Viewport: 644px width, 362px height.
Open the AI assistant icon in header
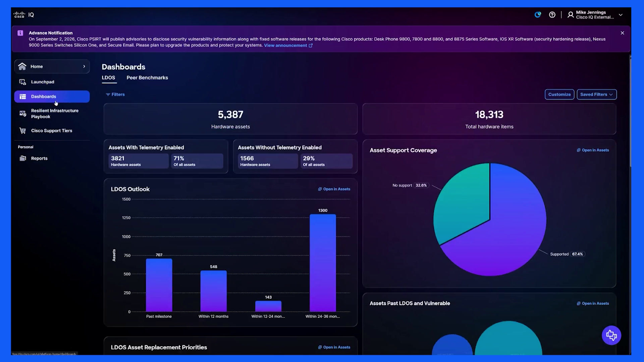pos(538,15)
